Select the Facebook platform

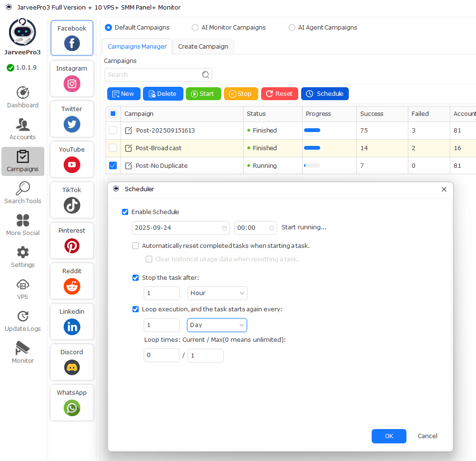pos(72,38)
